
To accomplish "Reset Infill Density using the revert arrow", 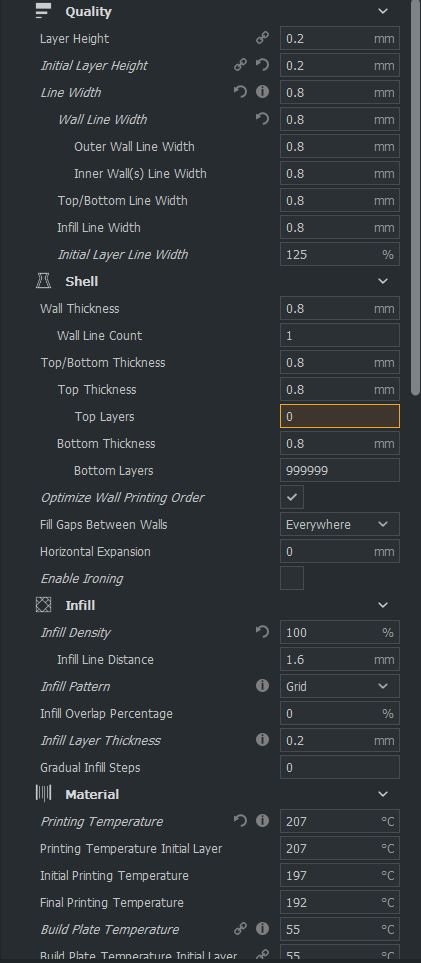I will 262,632.
